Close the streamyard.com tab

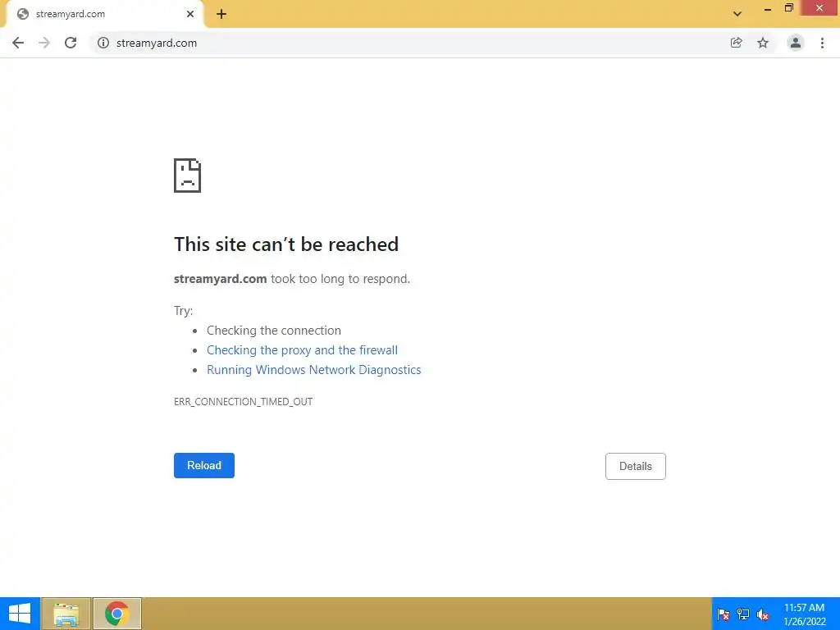click(x=190, y=15)
